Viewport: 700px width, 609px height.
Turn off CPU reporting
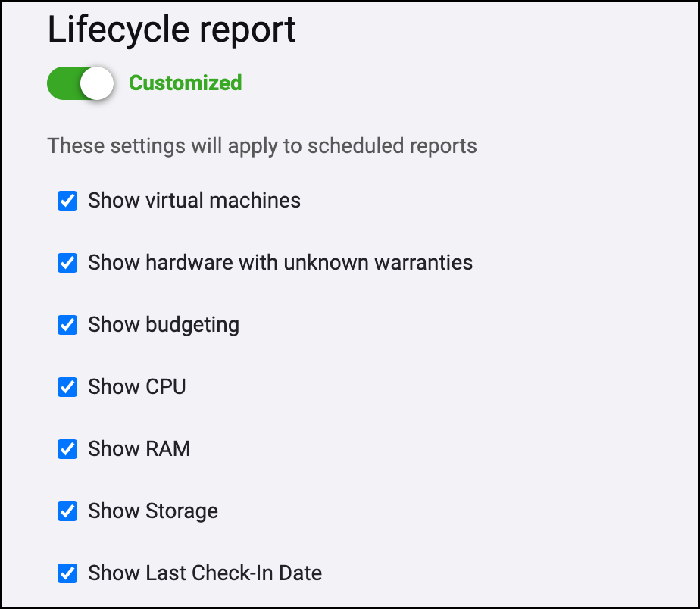point(67,387)
